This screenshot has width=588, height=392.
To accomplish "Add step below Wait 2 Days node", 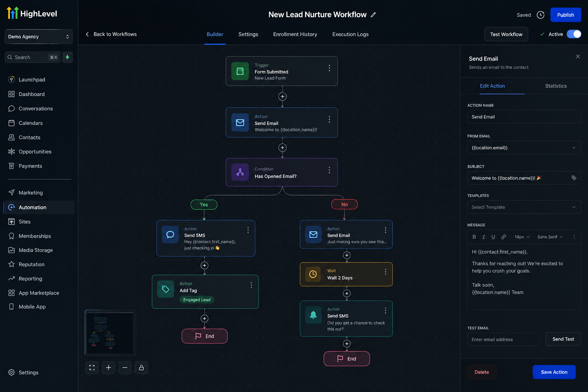I will click(347, 294).
